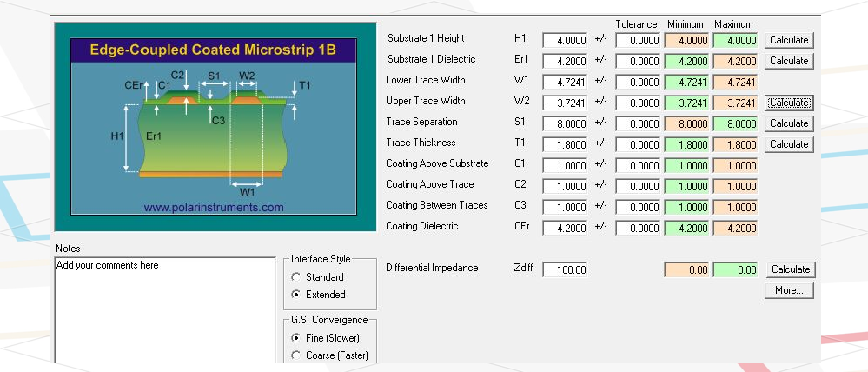Click the Zdiff impedance value field
868x372 pixels.
pyautogui.click(x=565, y=270)
